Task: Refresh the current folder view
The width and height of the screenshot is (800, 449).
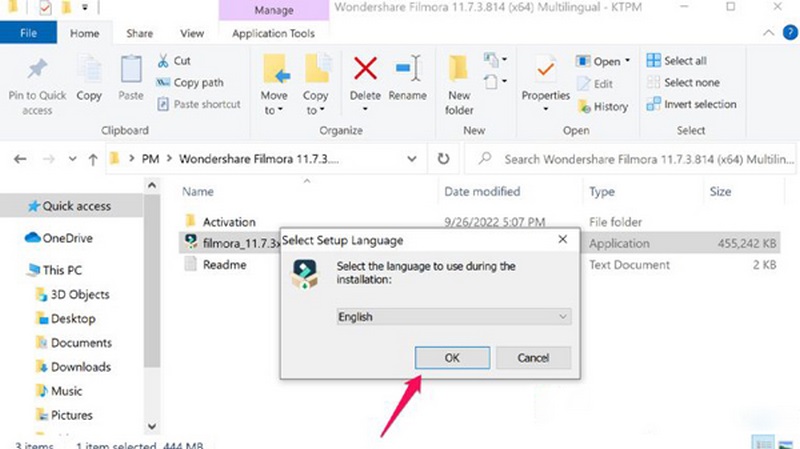Action: click(x=443, y=159)
